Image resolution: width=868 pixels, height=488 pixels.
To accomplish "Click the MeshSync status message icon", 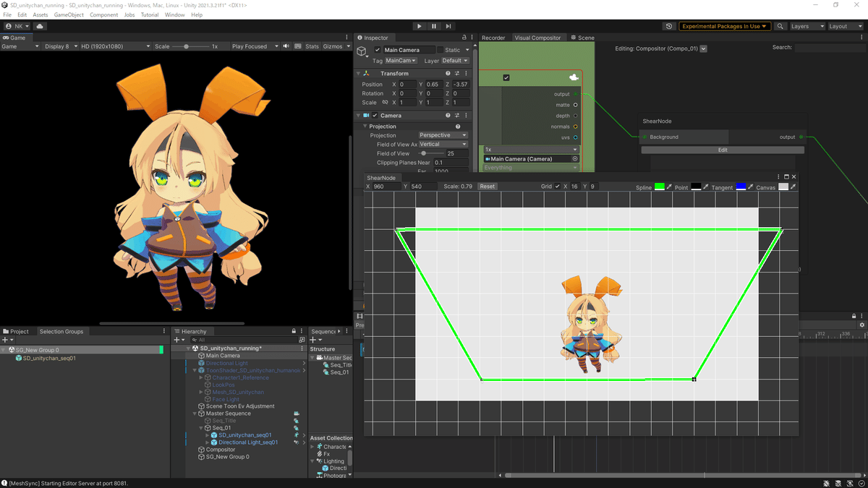I will coord(4,483).
